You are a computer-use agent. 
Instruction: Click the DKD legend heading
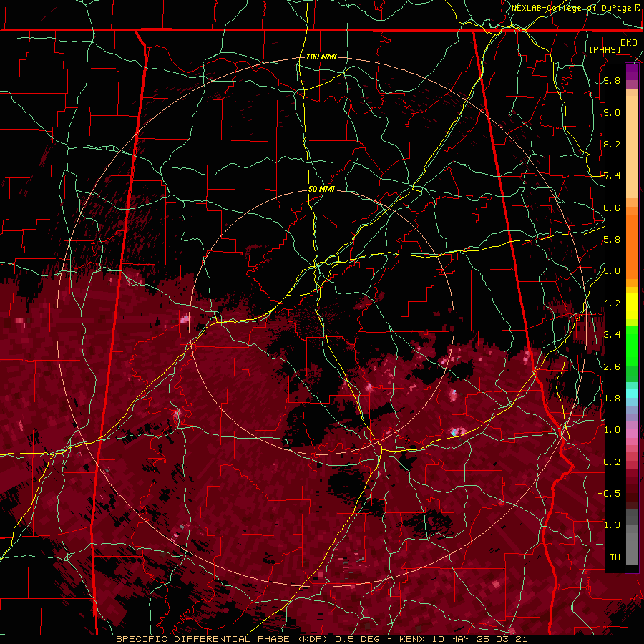point(629,43)
